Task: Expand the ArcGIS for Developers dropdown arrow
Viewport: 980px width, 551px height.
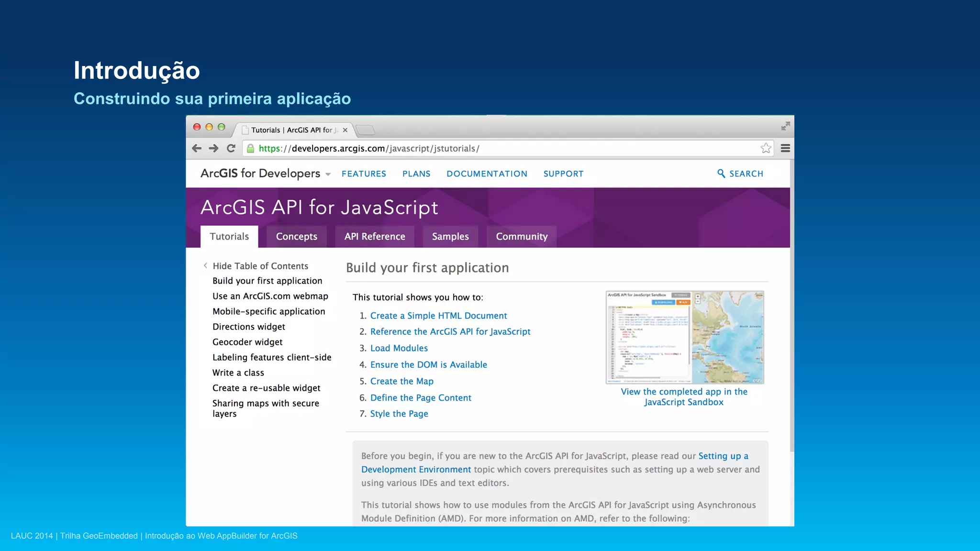Action: point(328,175)
